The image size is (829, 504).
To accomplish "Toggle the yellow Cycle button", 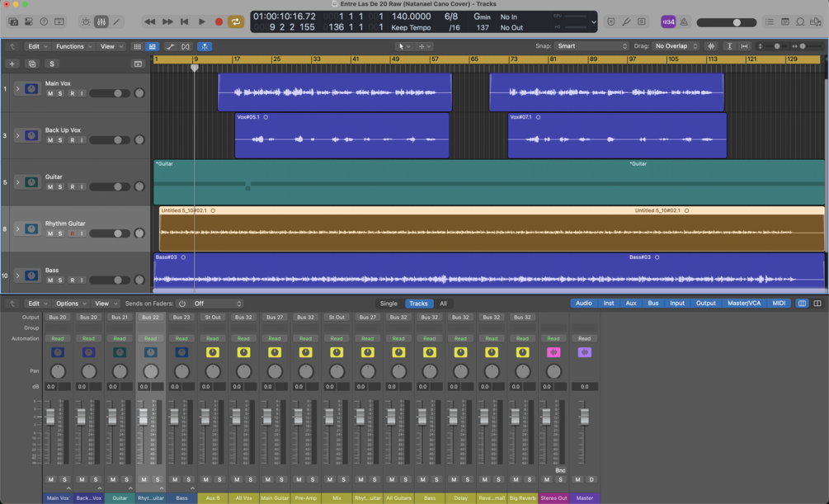I will tap(235, 21).
